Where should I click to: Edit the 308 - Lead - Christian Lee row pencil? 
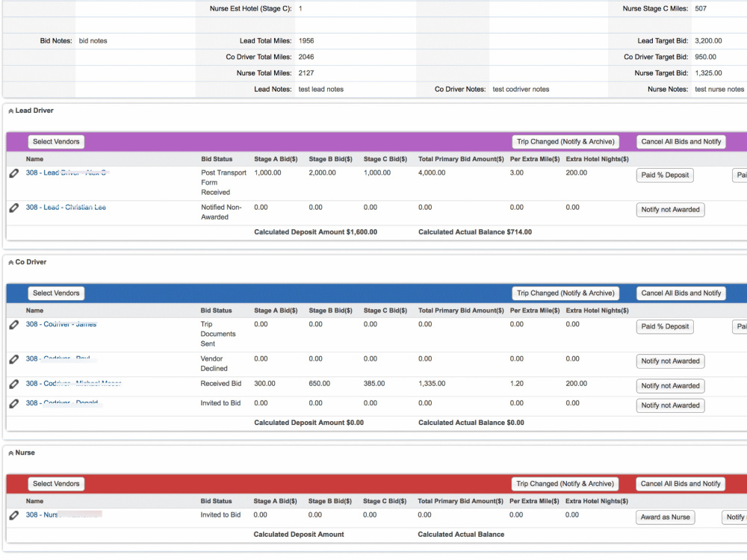(14, 208)
